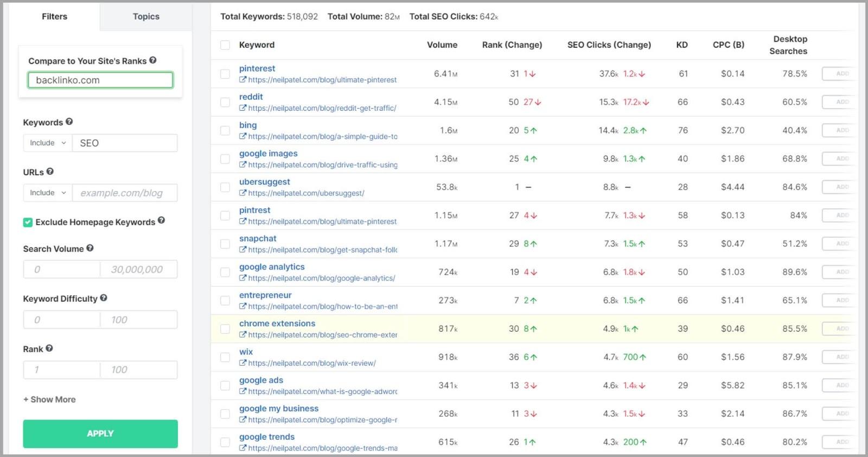The image size is (868, 457).
Task: Click help icon next to Keyword Difficulty
Action: click(x=104, y=298)
